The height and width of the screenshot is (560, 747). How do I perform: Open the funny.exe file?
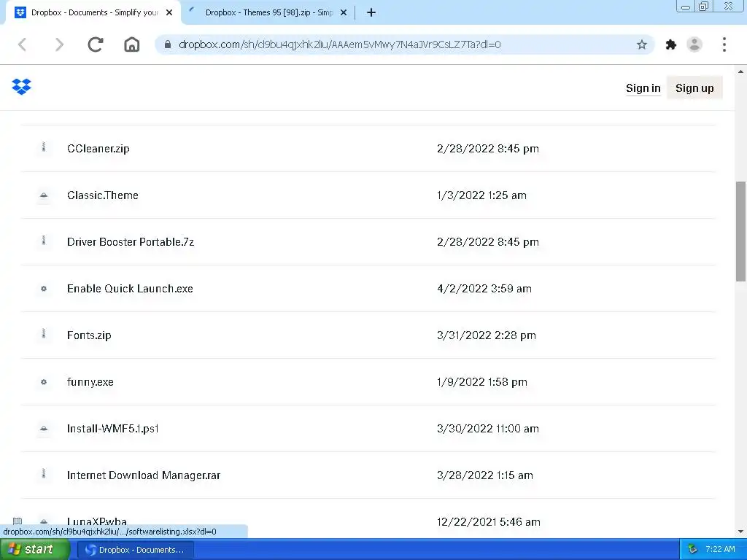coord(90,382)
